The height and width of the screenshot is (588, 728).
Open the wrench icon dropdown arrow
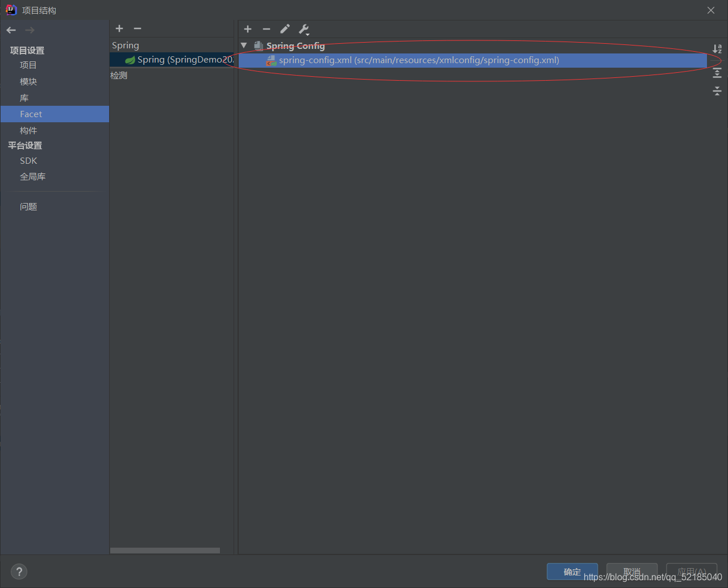coord(309,33)
